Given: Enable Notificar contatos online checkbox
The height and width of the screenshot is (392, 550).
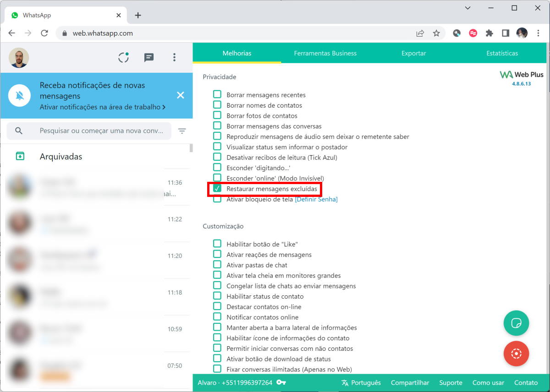Looking at the screenshot, I should (x=217, y=317).
